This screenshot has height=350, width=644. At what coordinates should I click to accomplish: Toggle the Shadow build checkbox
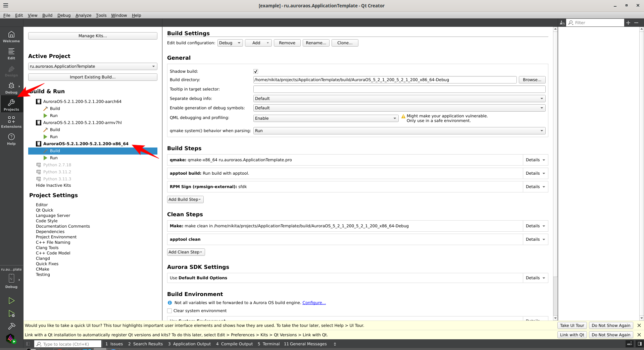(x=256, y=71)
